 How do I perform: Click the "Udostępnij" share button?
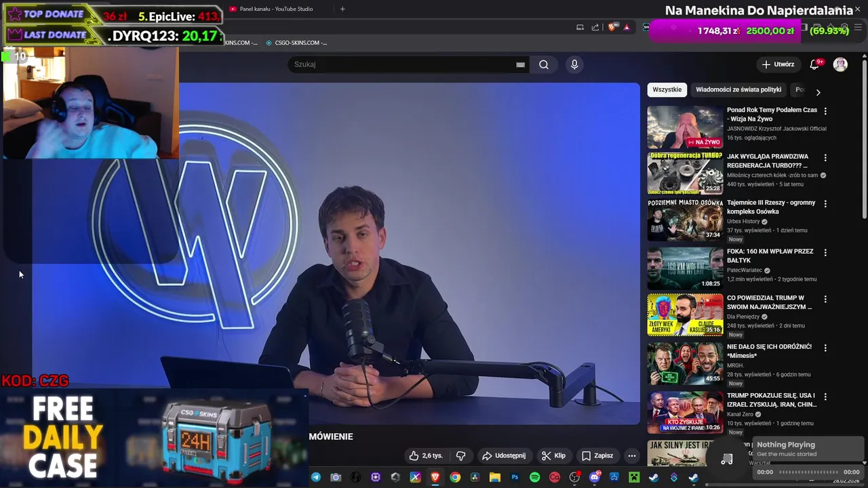[x=504, y=455]
